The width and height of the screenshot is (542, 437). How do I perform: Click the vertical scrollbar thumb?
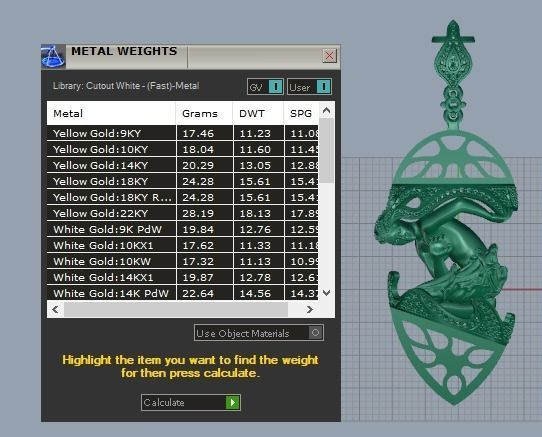coord(326,150)
